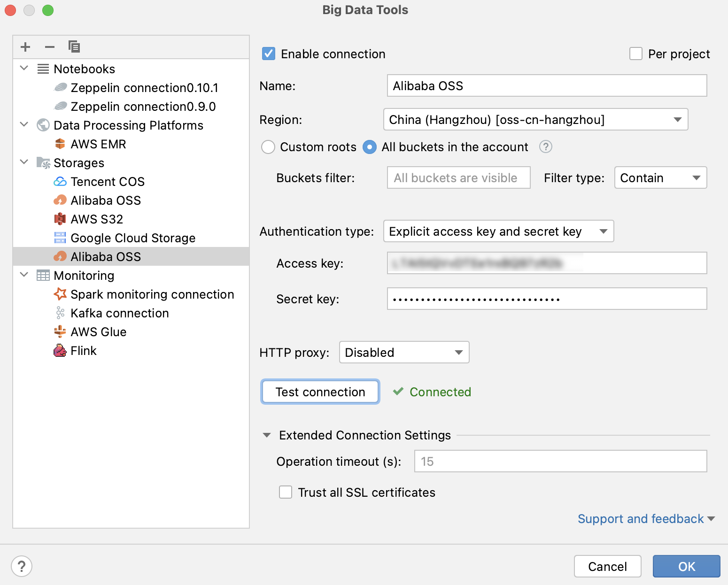728x585 pixels.
Task: Select Kafka connection in the Monitoring tree
Action: tap(119, 313)
